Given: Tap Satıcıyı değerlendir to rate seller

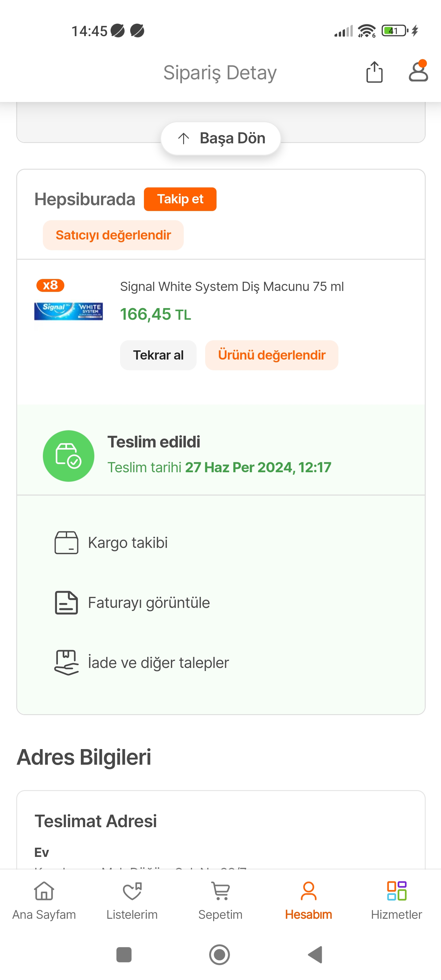Looking at the screenshot, I should coord(113,235).
